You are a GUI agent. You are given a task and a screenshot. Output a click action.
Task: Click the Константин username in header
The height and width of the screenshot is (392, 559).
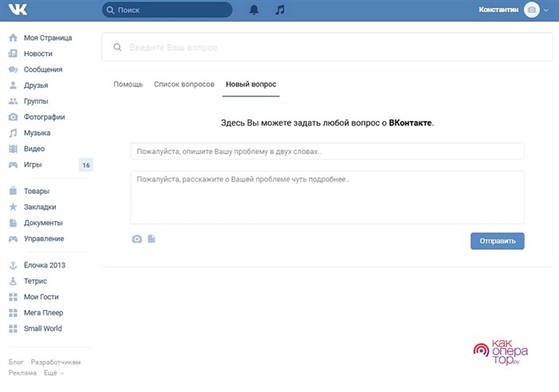tap(498, 10)
